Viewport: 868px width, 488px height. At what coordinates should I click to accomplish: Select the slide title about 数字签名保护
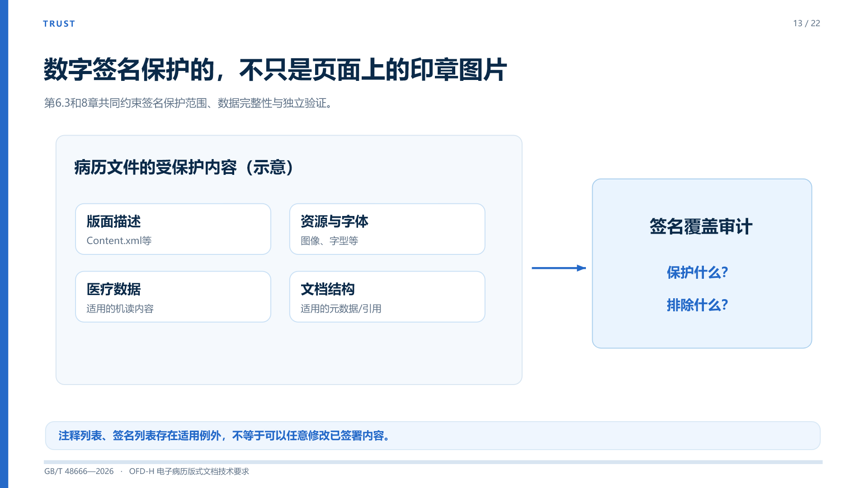[275, 70]
